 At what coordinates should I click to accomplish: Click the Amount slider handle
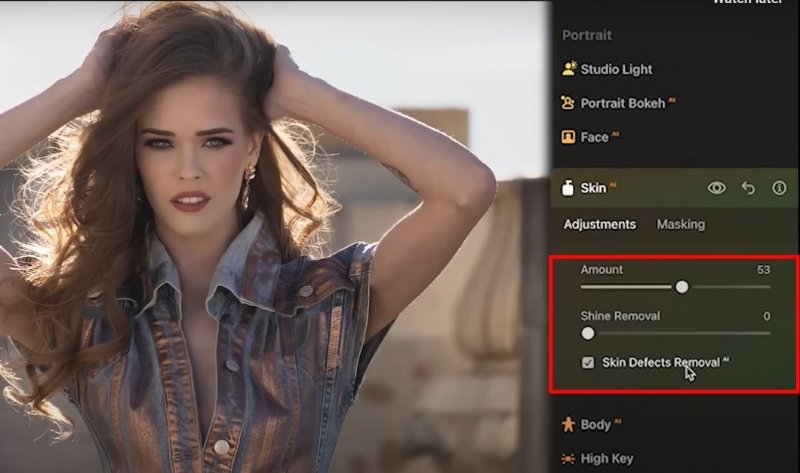pyautogui.click(x=682, y=287)
